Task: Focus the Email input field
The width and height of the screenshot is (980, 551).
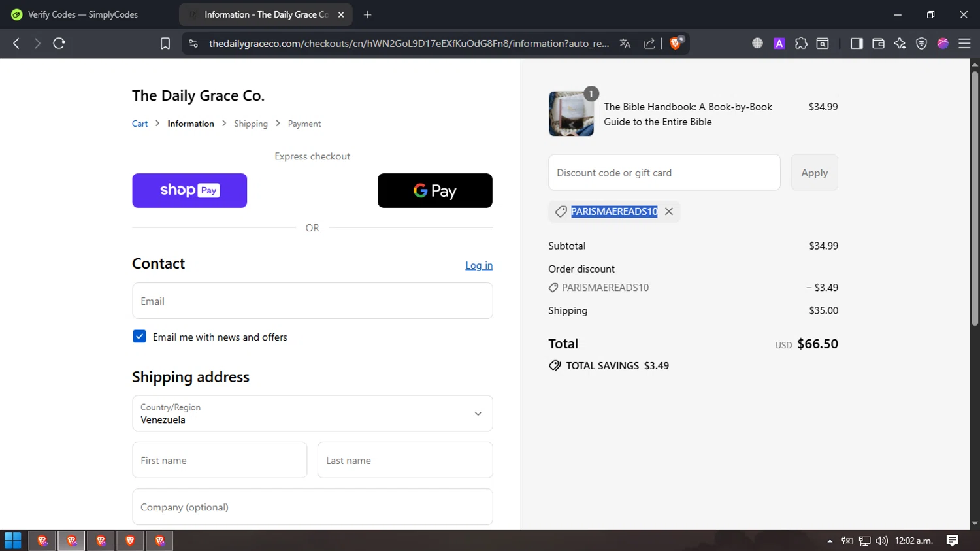Action: click(x=312, y=301)
